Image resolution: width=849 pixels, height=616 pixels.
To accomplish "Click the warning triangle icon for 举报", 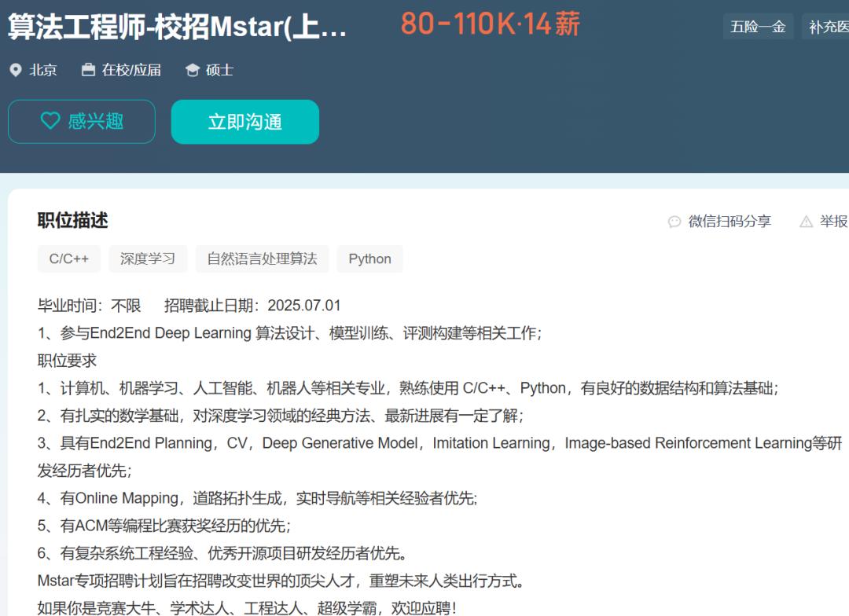I will coord(806,222).
